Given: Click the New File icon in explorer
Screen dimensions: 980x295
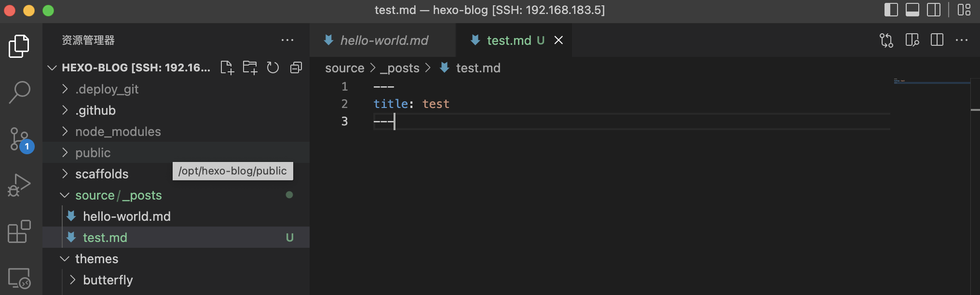Looking at the screenshot, I should 227,67.
